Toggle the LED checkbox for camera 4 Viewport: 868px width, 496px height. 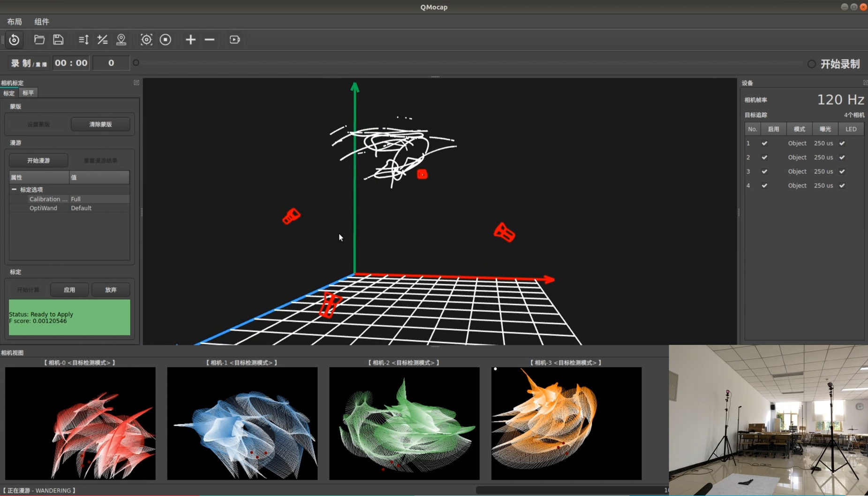[x=841, y=185]
